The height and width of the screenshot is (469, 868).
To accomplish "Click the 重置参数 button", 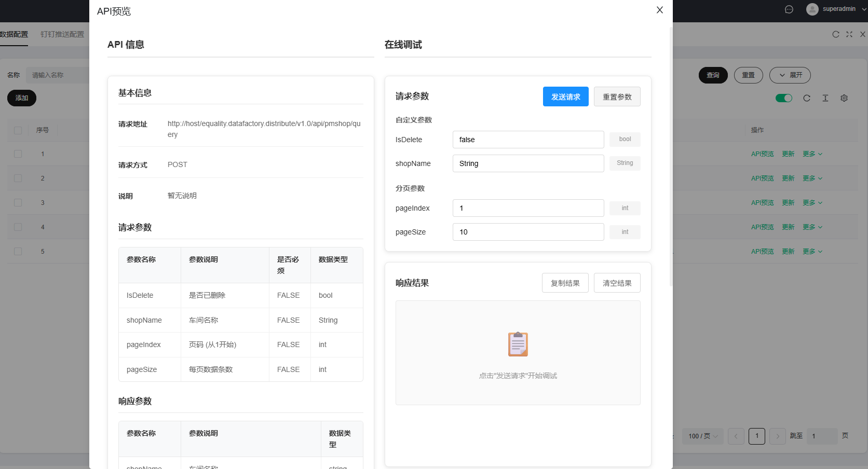I will coord(617,96).
